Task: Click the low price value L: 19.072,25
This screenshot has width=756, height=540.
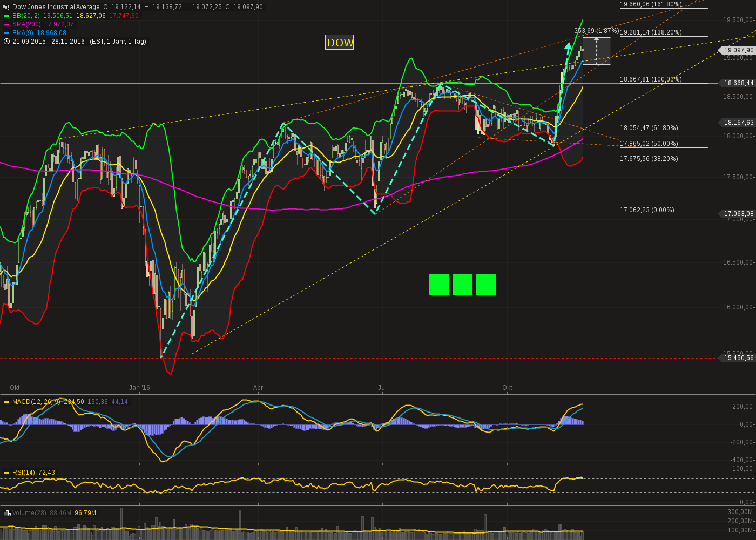Action: point(203,7)
